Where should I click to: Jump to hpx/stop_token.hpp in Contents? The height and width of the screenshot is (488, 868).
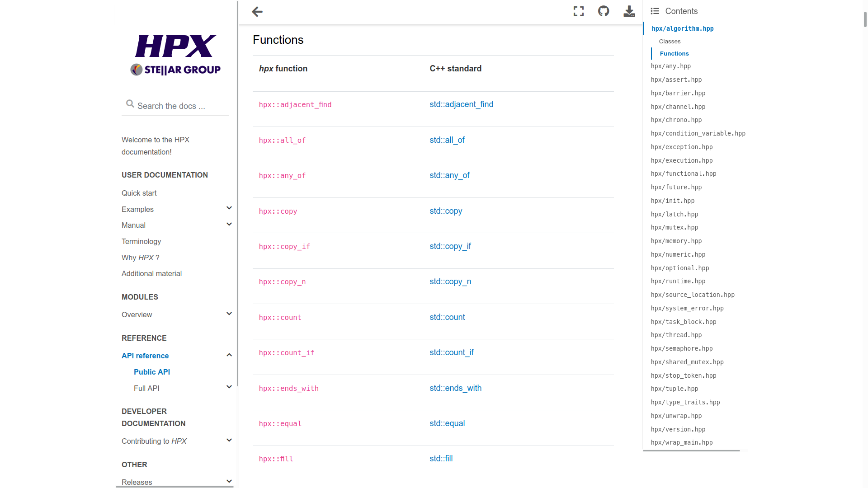[x=684, y=376]
